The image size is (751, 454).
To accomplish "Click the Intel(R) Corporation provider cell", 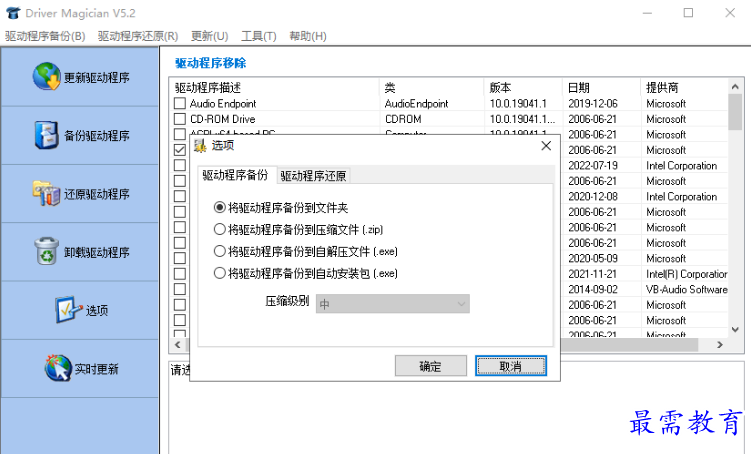I will [x=686, y=274].
